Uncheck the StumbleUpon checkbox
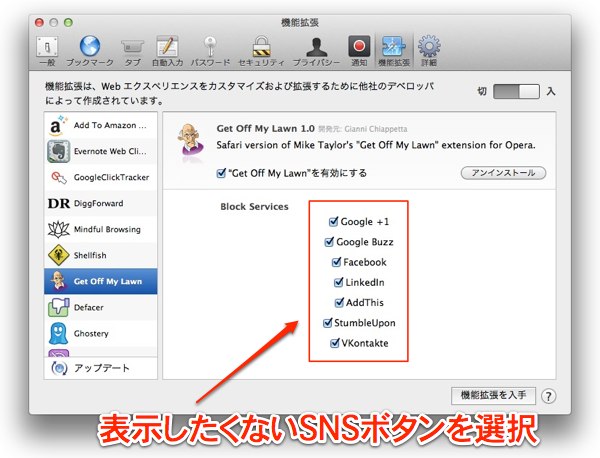 (x=328, y=323)
